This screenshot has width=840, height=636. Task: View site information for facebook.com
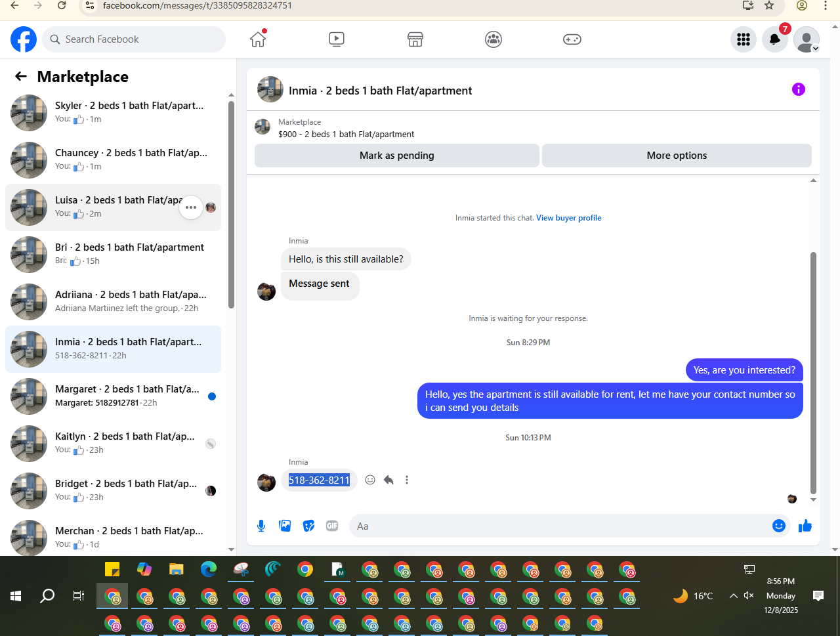[91, 5]
